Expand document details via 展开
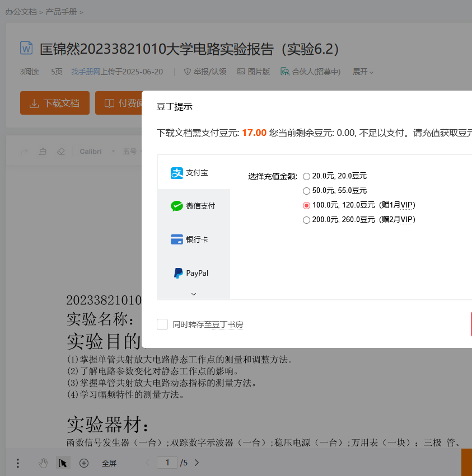472x476 pixels. [363, 72]
